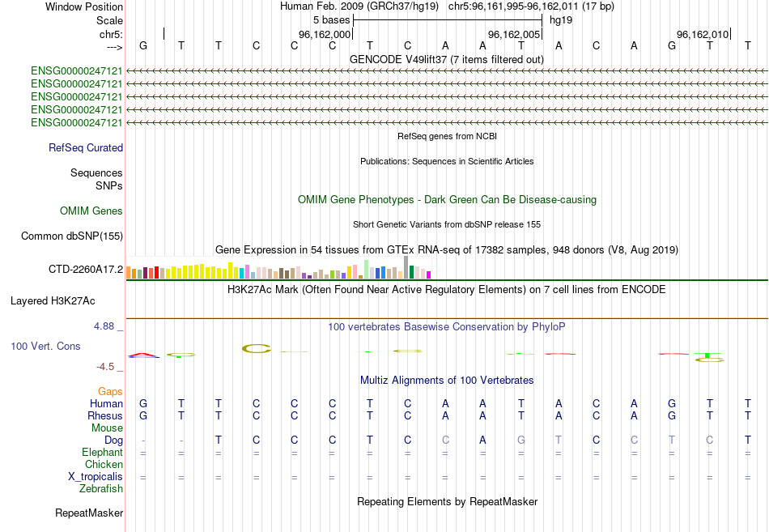
Task: Click Multiz Alignments of 100 Vertebrates title
Action: (447, 381)
